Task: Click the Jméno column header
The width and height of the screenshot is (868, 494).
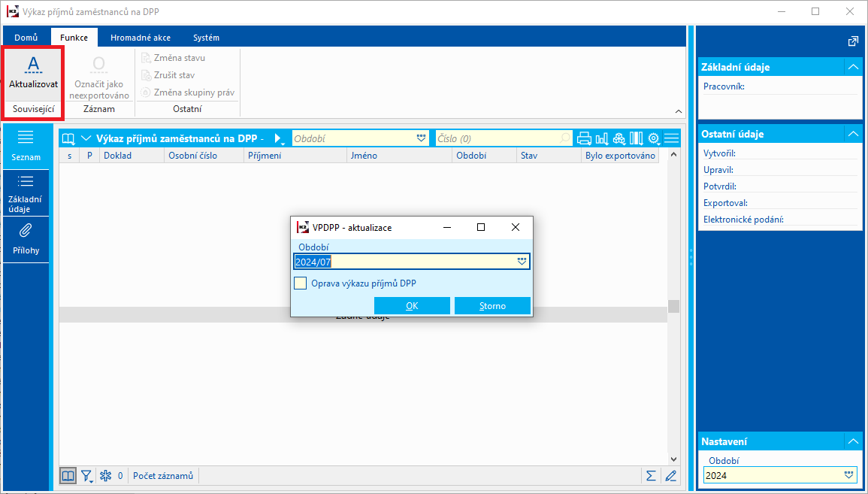Action: tap(399, 156)
